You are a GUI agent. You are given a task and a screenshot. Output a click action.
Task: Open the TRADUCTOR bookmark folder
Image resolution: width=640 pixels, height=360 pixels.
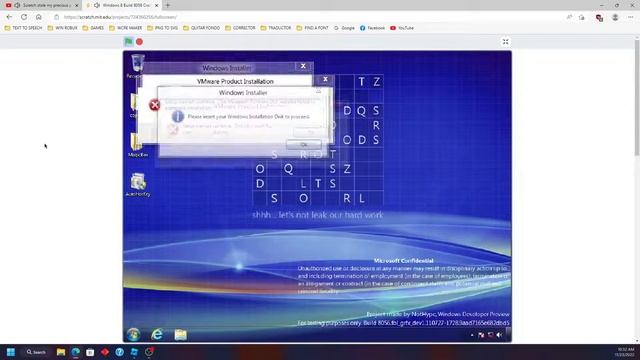[x=276, y=28]
